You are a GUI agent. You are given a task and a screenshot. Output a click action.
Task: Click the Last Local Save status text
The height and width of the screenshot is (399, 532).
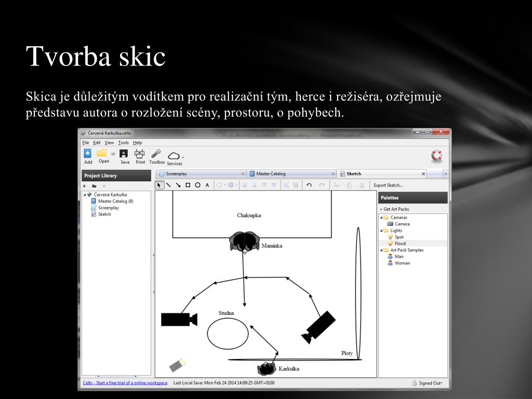(x=224, y=383)
